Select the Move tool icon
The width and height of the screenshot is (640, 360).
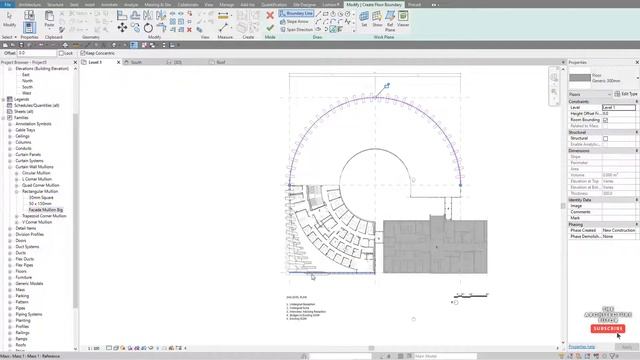click(x=122, y=28)
